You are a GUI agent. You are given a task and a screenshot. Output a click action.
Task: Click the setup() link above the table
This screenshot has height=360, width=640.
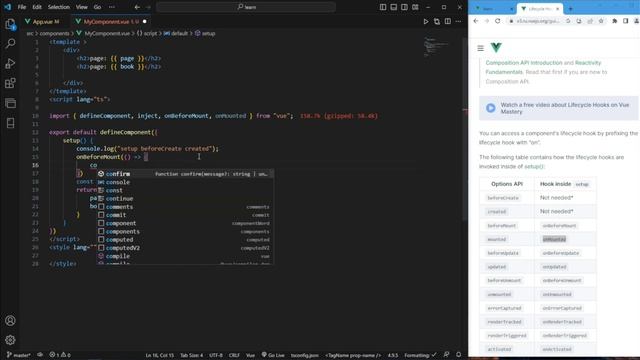point(534,167)
